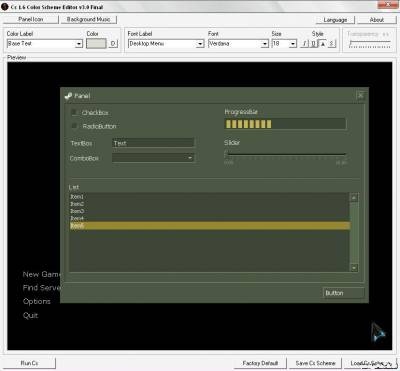Viewport: 400px width, 371px height.
Task: Toggle the preview CheckBox
Action: coord(74,112)
